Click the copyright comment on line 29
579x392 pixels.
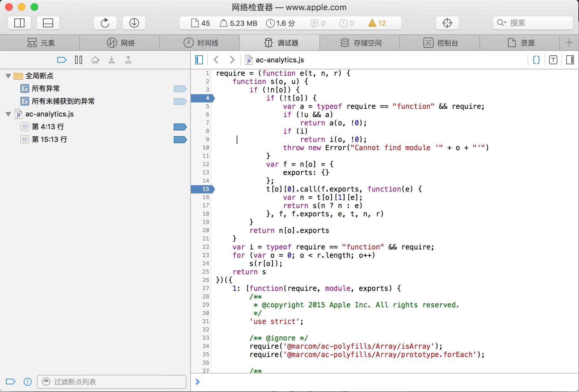click(x=356, y=305)
